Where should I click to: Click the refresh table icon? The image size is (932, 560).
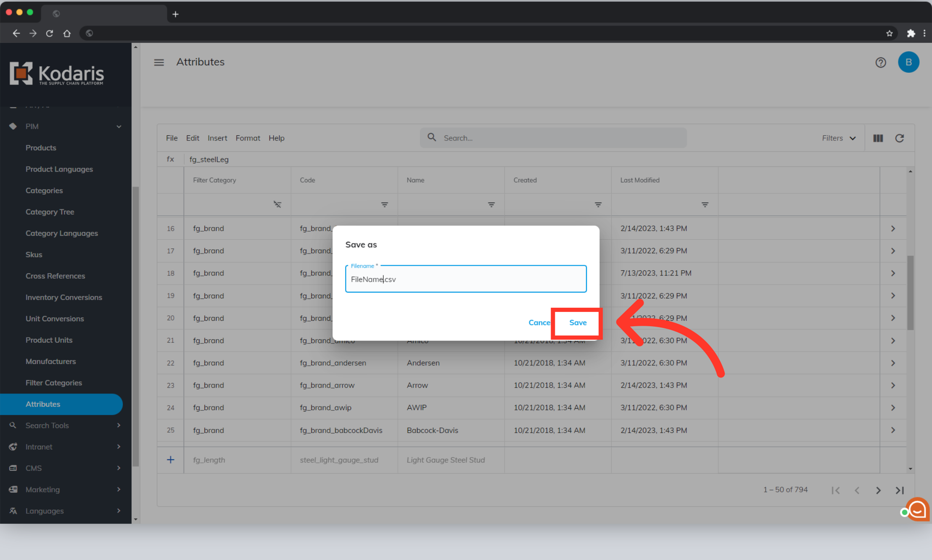(899, 138)
